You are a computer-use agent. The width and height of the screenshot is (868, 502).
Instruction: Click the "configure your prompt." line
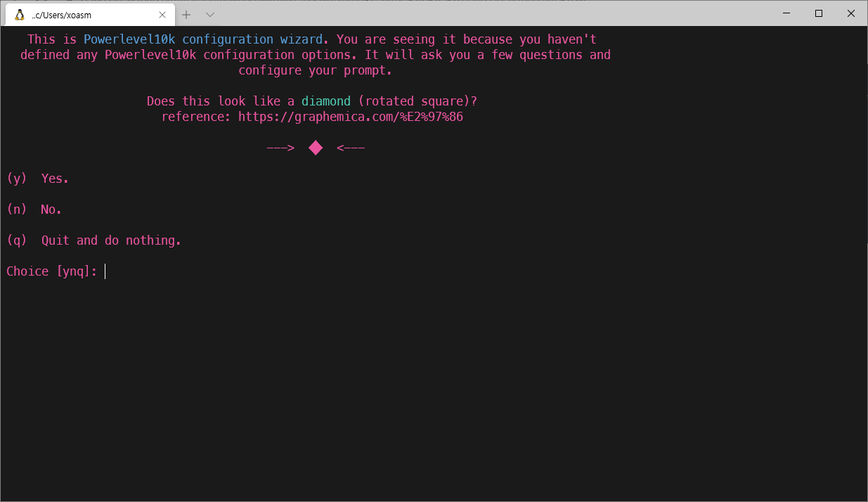(x=316, y=70)
